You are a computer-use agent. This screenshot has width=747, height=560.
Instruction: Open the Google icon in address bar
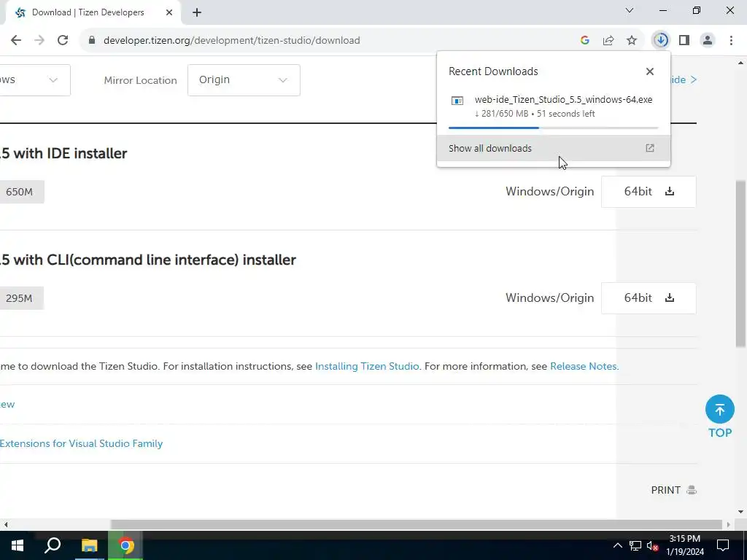585,41
